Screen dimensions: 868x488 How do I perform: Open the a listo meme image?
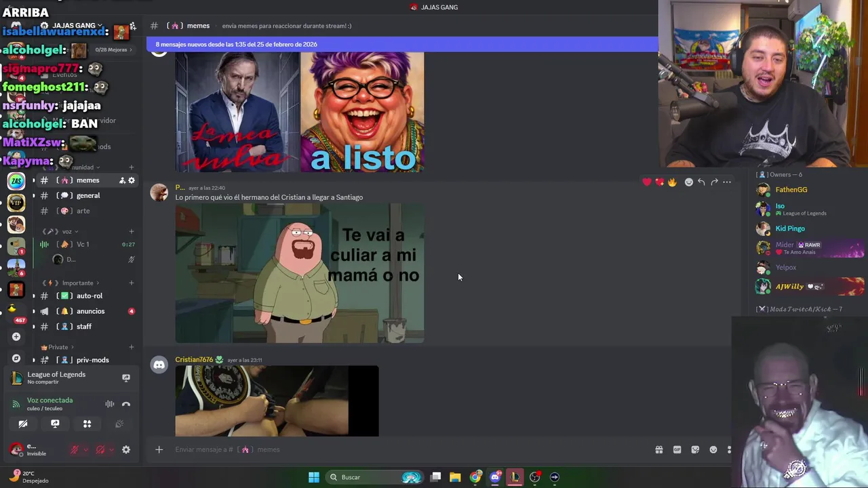(362, 112)
